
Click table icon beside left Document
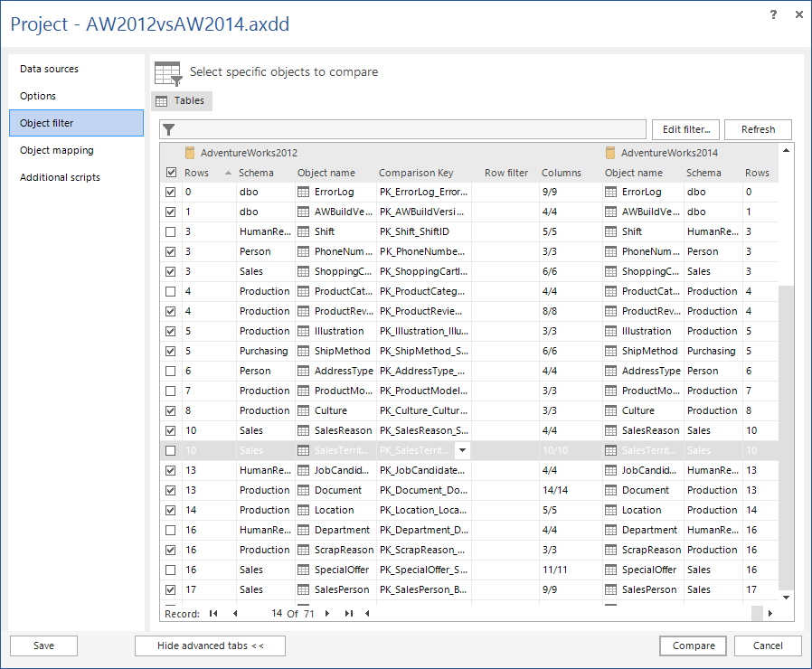304,490
